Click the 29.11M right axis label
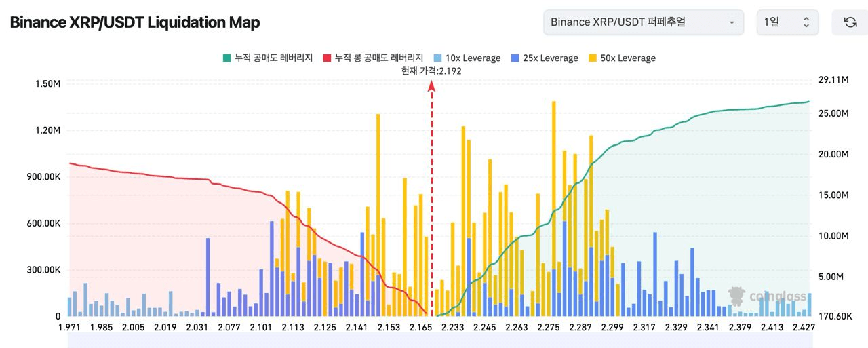Image resolution: width=868 pixels, height=348 pixels. click(833, 80)
